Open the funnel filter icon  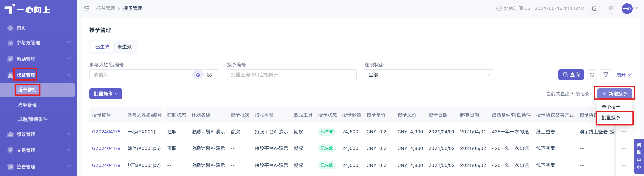click(606, 75)
